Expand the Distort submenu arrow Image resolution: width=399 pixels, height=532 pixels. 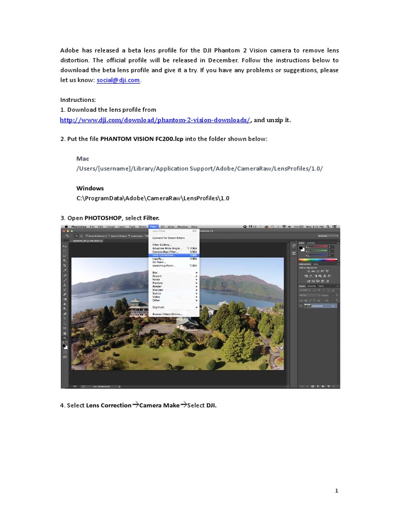[x=197, y=276]
